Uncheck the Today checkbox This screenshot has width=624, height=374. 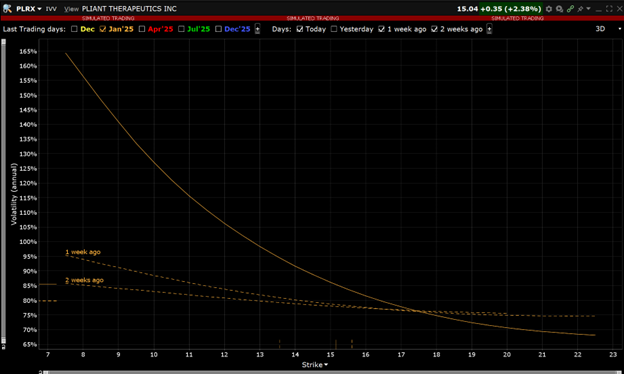click(300, 29)
